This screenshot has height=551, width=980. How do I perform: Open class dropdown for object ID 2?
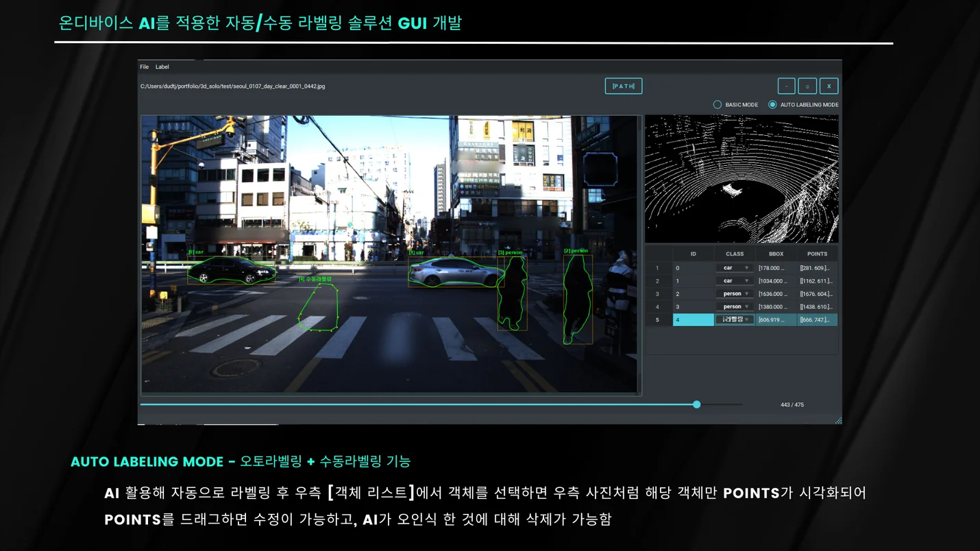735,294
